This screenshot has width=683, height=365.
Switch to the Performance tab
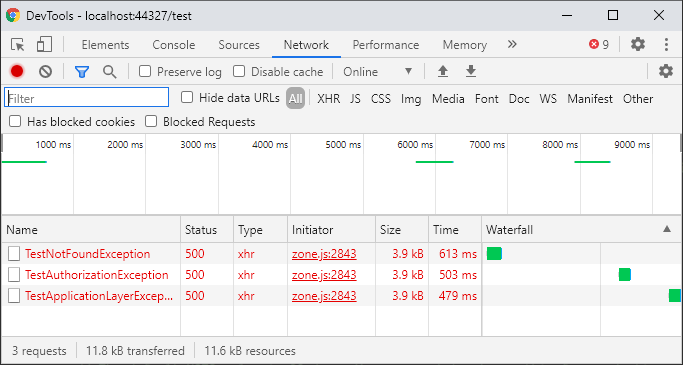click(386, 45)
